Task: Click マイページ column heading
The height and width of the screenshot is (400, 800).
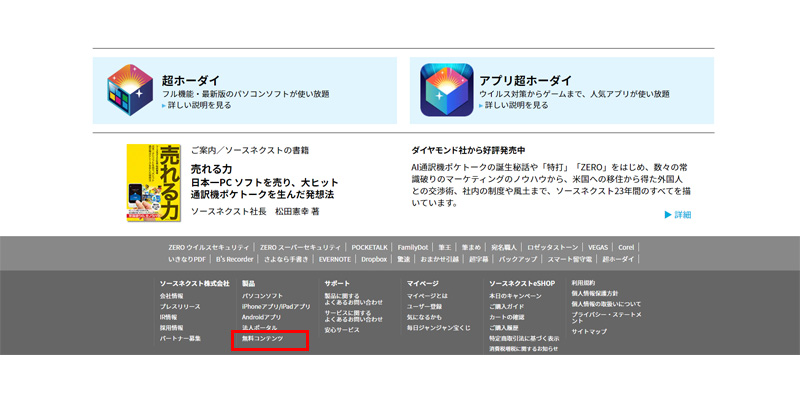Action: pos(422,283)
